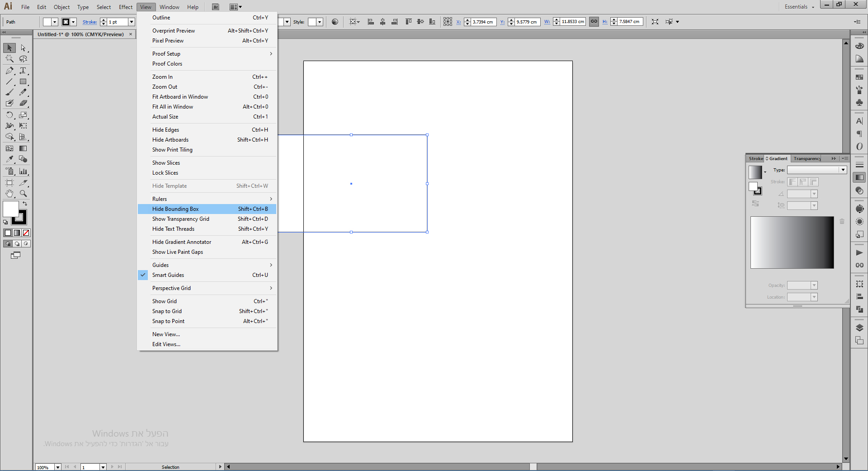The width and height of the screenshot is (868, 471).
Task: Click the X position input field
Action: pos(483,22)
